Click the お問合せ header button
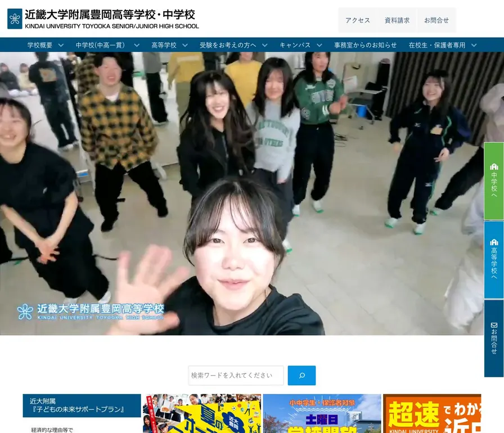This screenshot has height=433, width=504. [x=436, y=20]
